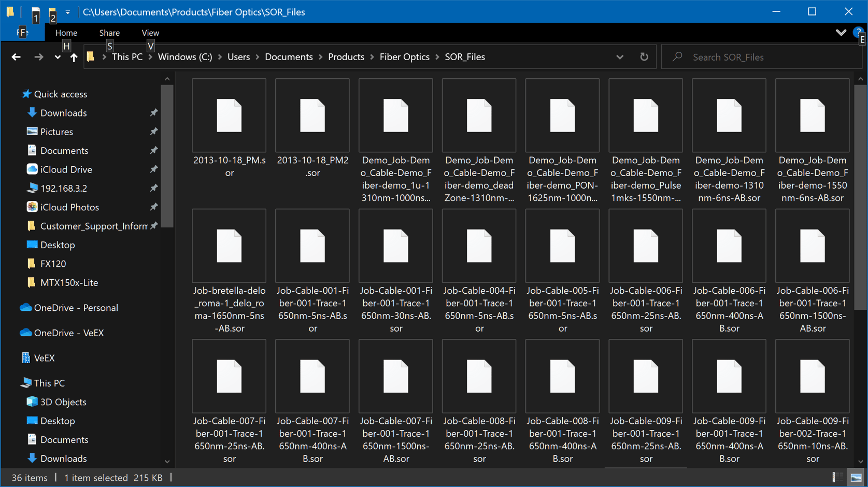Navigate up to the Fiber Optics folder
The image size is (868, 487).
(74, 57)
